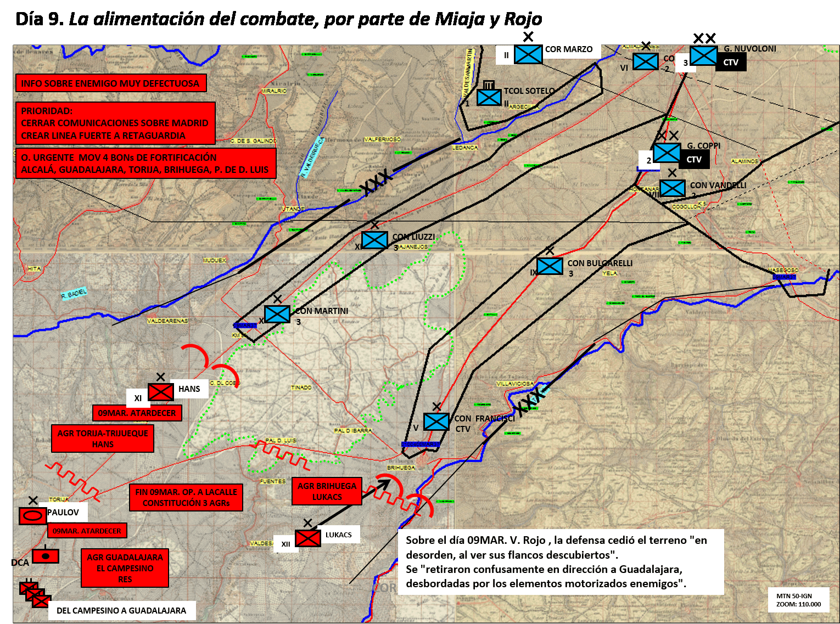Click the VALFERMOSO place name
This screenshot has height=624, width=840.
pyautogui.click(x=383, y=139)
